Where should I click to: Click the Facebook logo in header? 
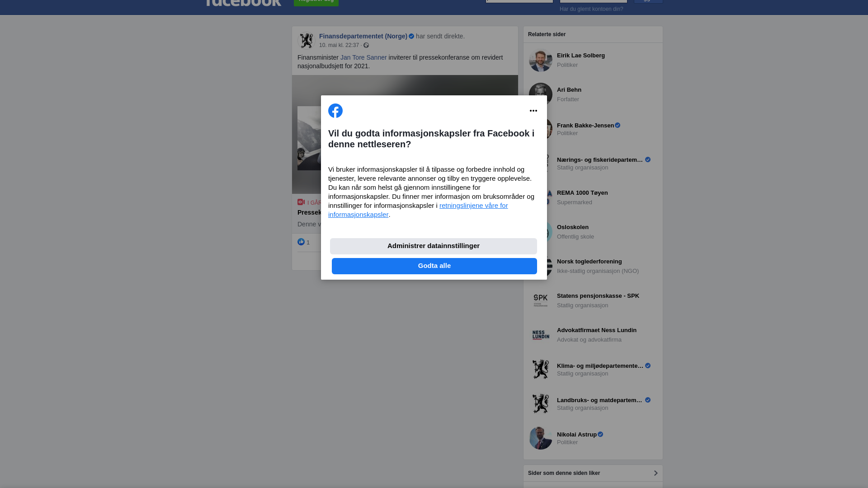(243, 3)
